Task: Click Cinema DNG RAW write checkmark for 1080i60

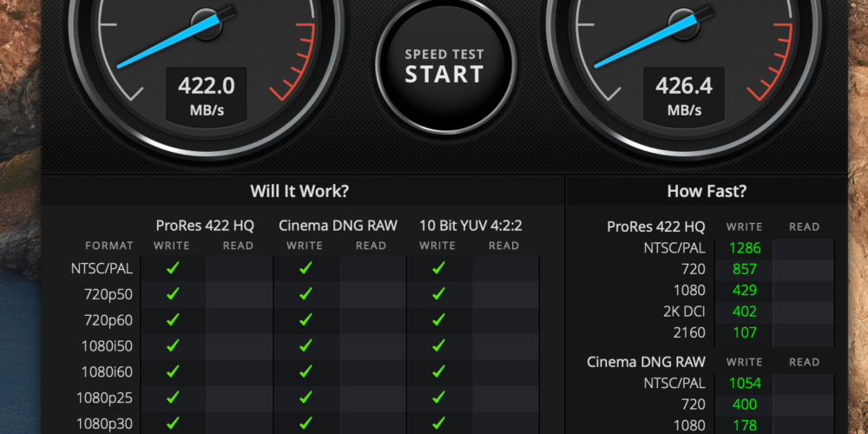Action: pos(306,372)
